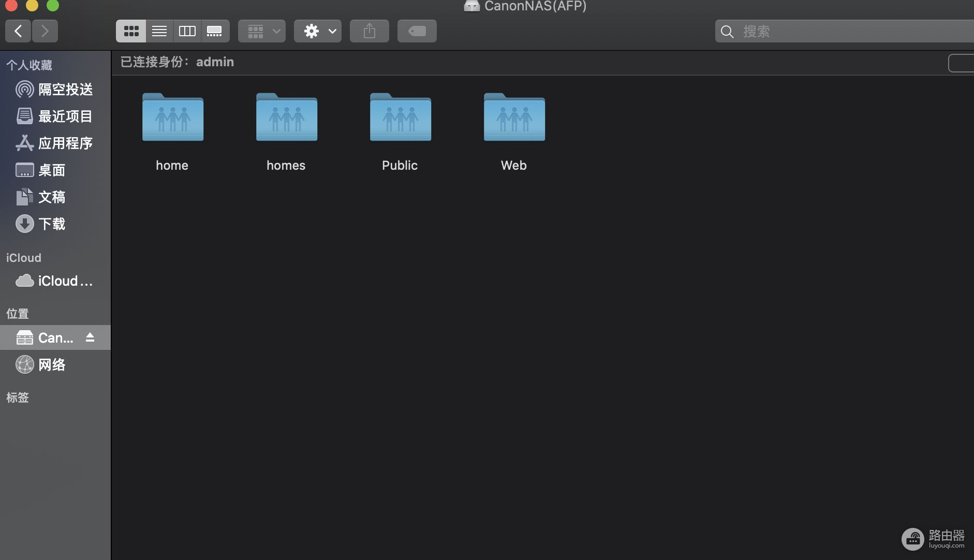The width and height of the screenshot is (974, 560).
Task: Click the yellow minimize window button
Action: tap(32, 5)
